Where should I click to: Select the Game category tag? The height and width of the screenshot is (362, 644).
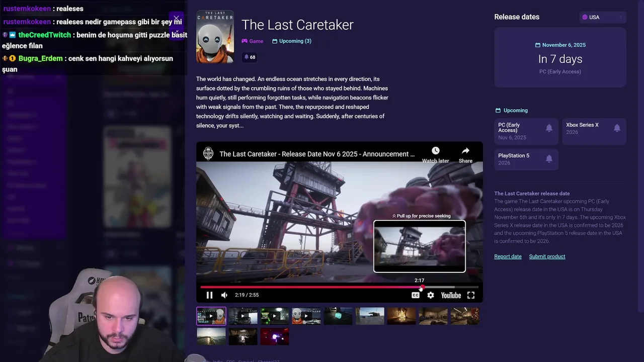253,41
